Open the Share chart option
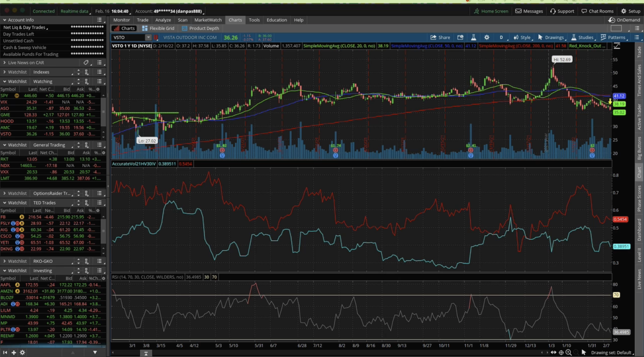Screen dimensions: 644x357 click(x=440, y=37)
